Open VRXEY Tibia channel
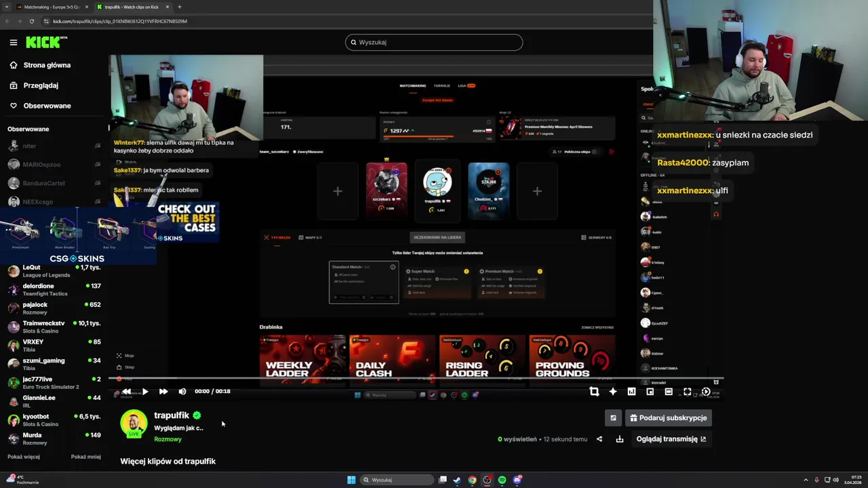Screen dimensions: 868x488 pyautogui.click(x=54, y=346)
